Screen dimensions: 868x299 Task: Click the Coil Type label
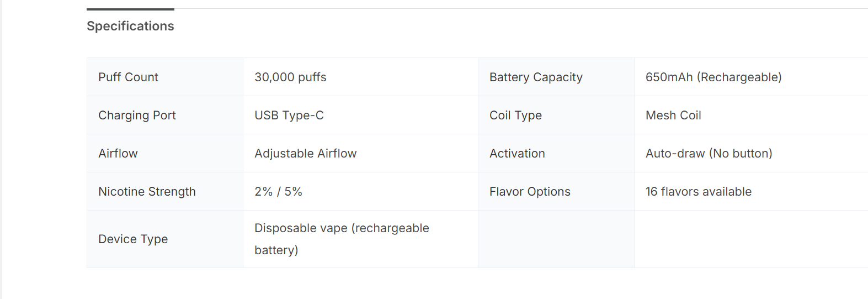pos(515,116)
